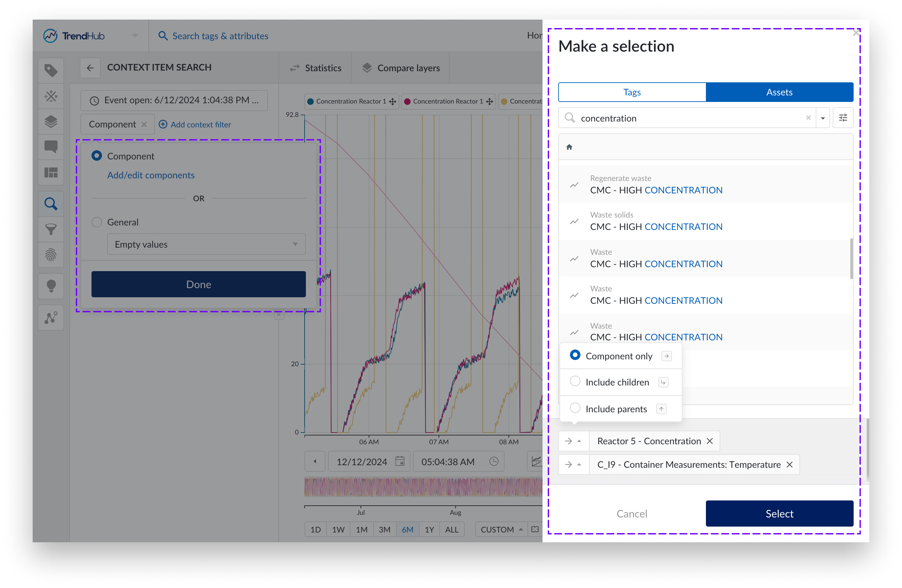Image resolution: width=902 pixels, height=588 pixels.
Task: Open the filter funnel icon in sidebar
Action: (x=51, y=229)
